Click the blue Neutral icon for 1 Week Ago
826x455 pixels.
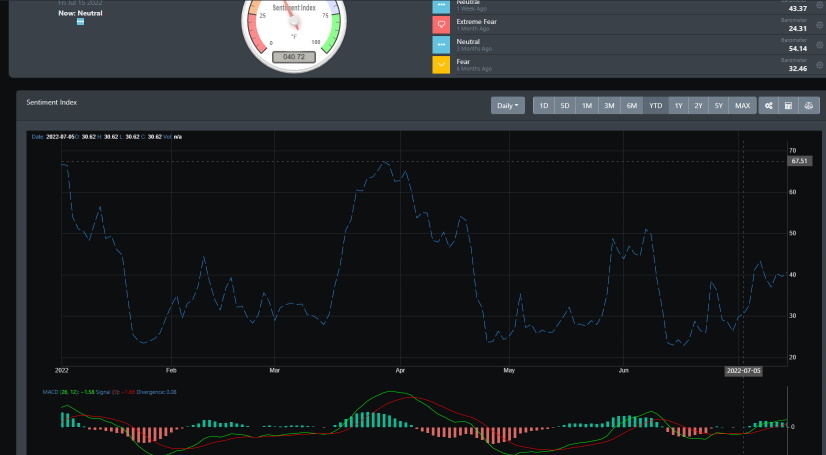[x=441, y=6]
